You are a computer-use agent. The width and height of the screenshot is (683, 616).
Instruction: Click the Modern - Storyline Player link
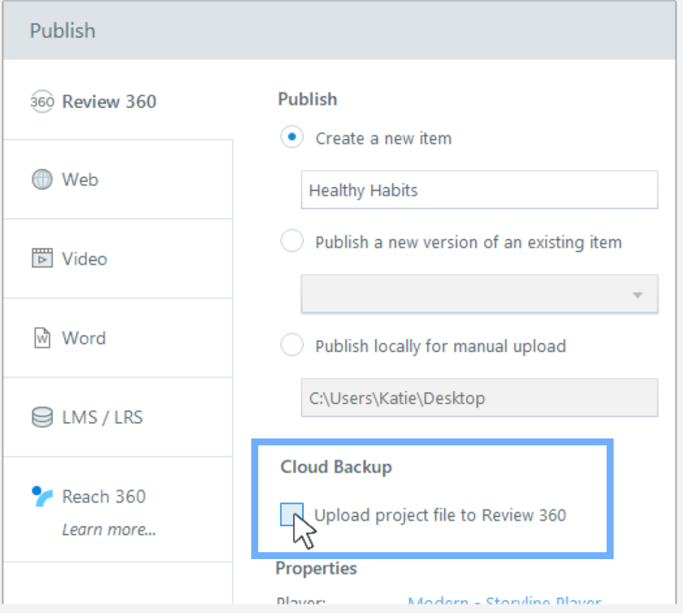(x=504, y=601)
